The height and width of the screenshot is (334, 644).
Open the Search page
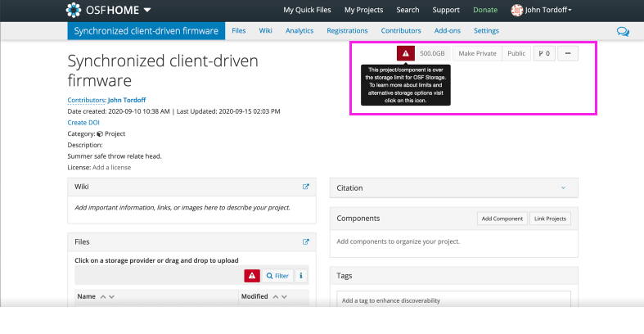point(408,10)
